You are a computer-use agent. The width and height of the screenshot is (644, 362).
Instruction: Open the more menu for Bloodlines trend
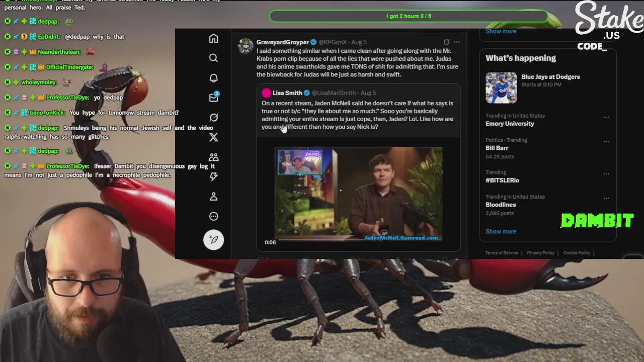pos(606,199)
